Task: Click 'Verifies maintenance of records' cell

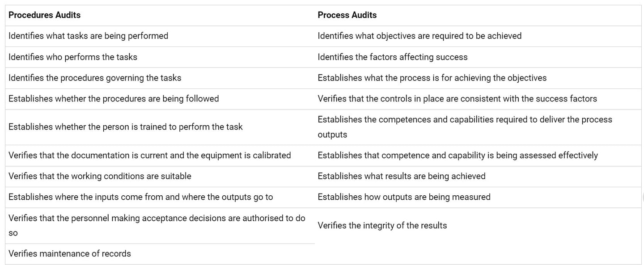Action: coord(160,254)
